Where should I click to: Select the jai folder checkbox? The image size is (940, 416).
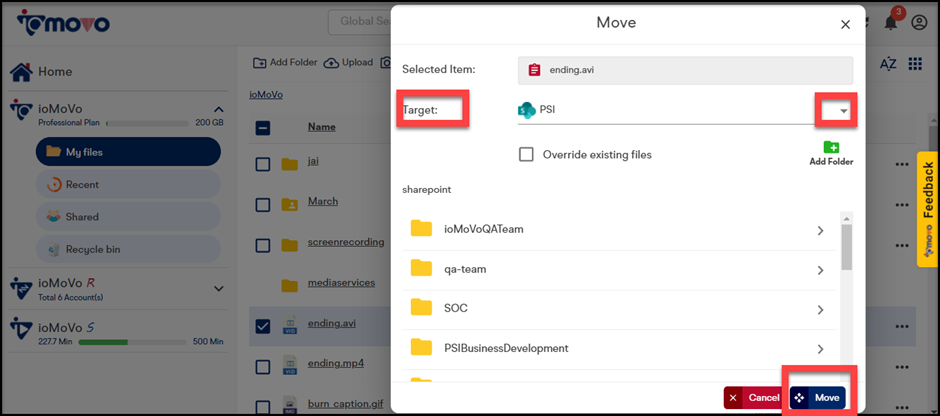tap(263, 164)
